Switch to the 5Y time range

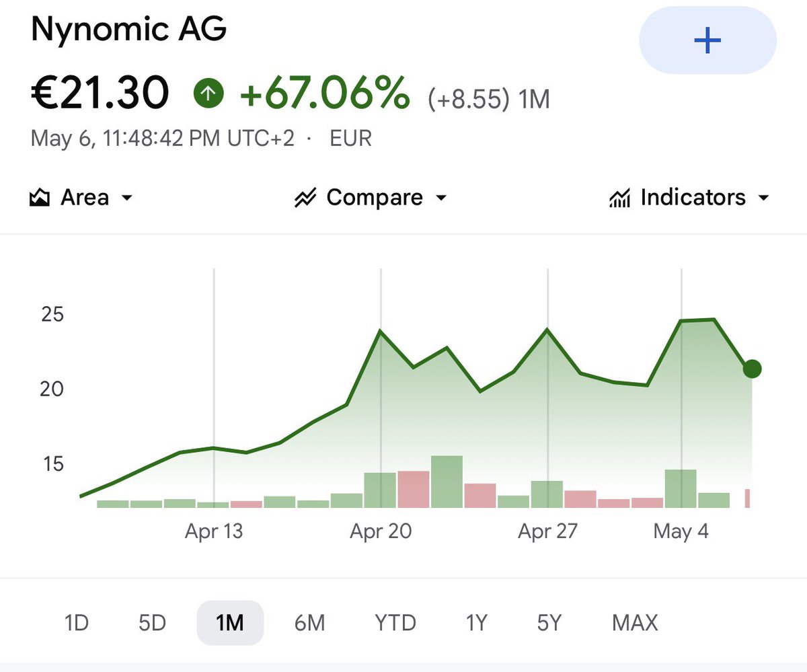point(549,623)
